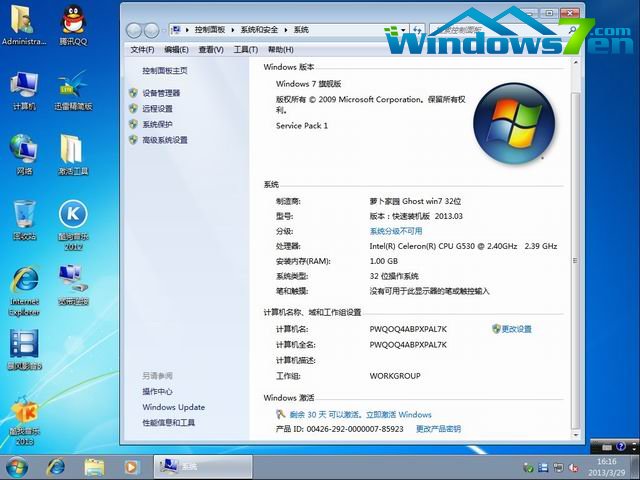Click the shield icon beside 系统保护
The image size is (640, 480).
point(133,124)
